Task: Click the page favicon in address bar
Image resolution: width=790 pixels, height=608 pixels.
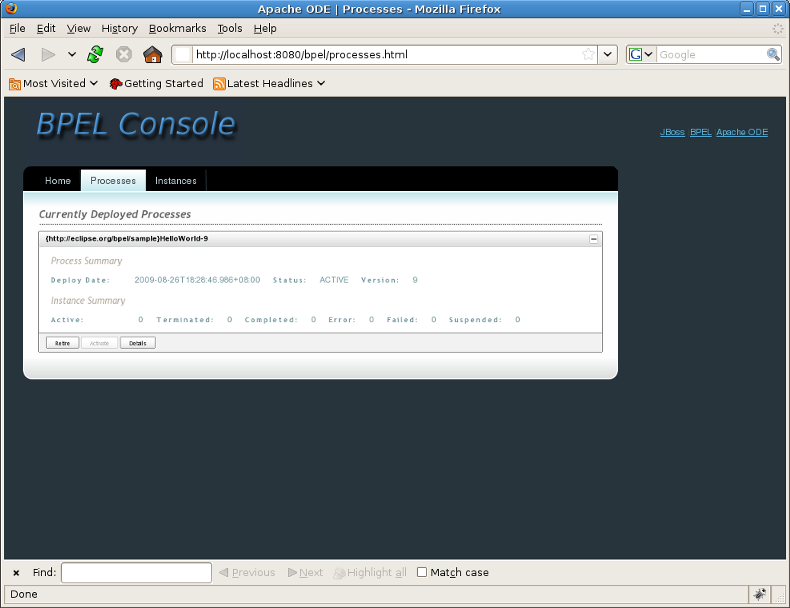Action: click(x=183, y=54)
